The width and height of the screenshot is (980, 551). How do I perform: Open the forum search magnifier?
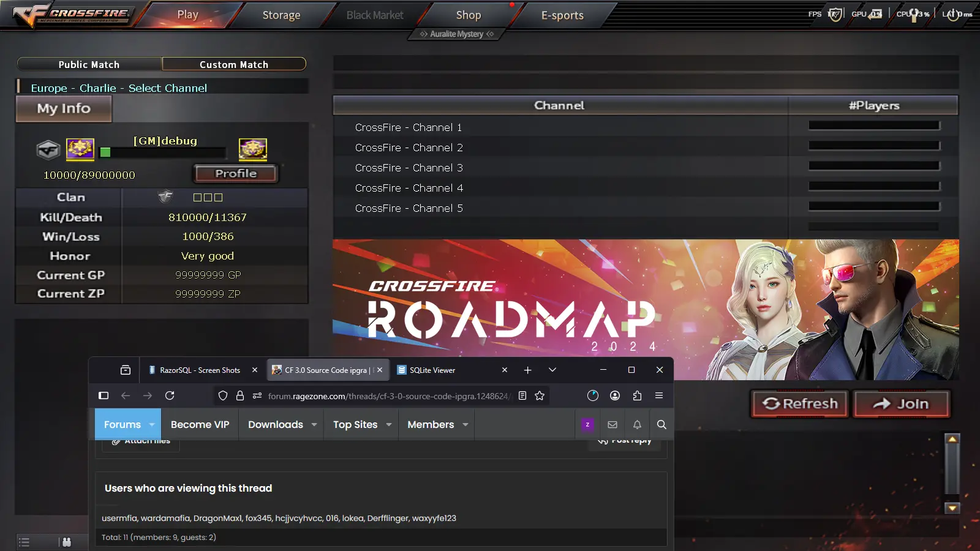pyautogui.click(x=661, y=424)
